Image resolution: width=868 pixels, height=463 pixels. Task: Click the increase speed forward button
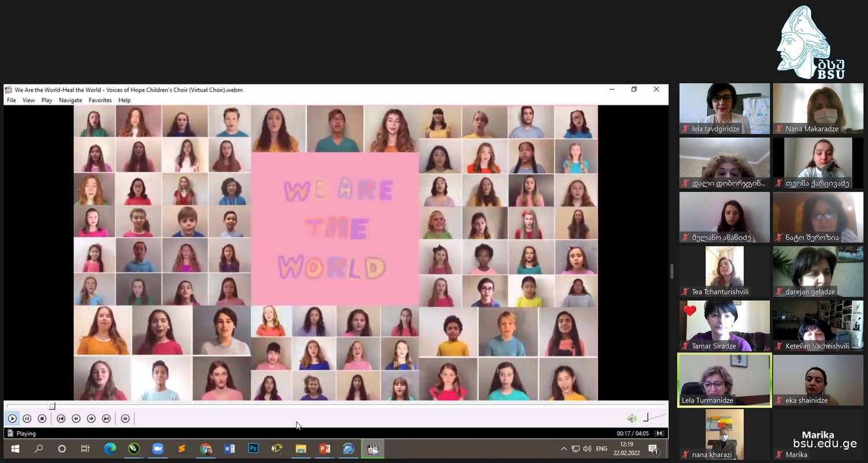(91, 418)
